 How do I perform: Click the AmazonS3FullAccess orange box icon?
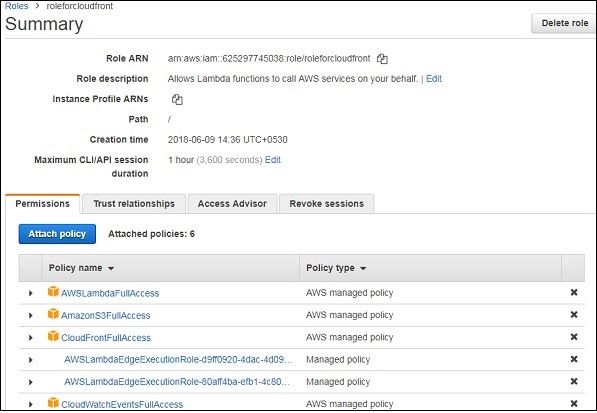pos(53,314)
